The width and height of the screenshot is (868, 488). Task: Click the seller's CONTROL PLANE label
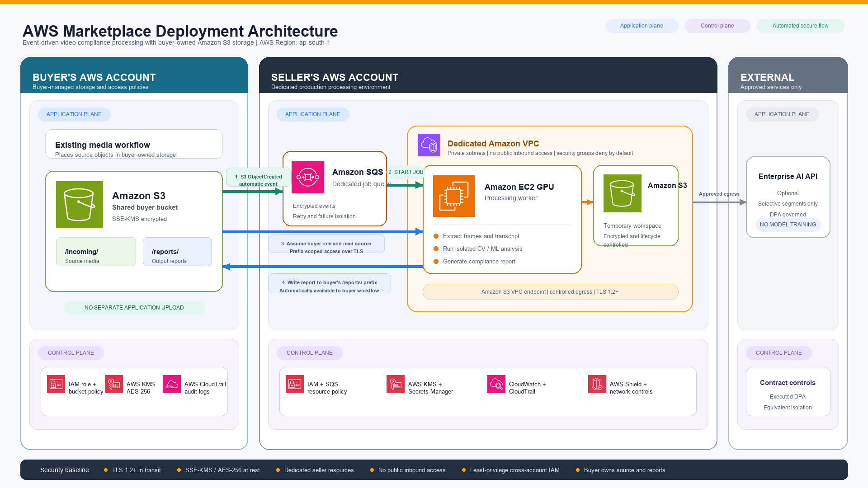point(310,353)
